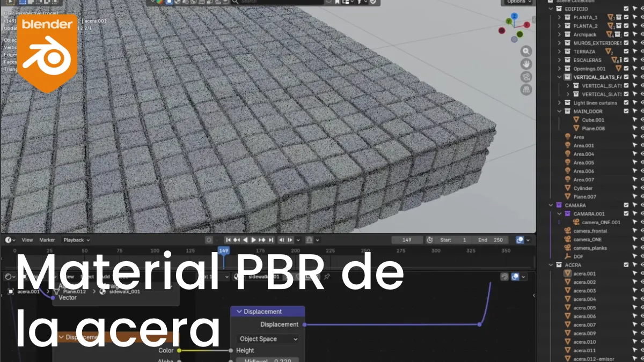644x362 pixels.
Task: Click the Area.001 light icon
Action: pyautogui.click(x=568, y=145)
